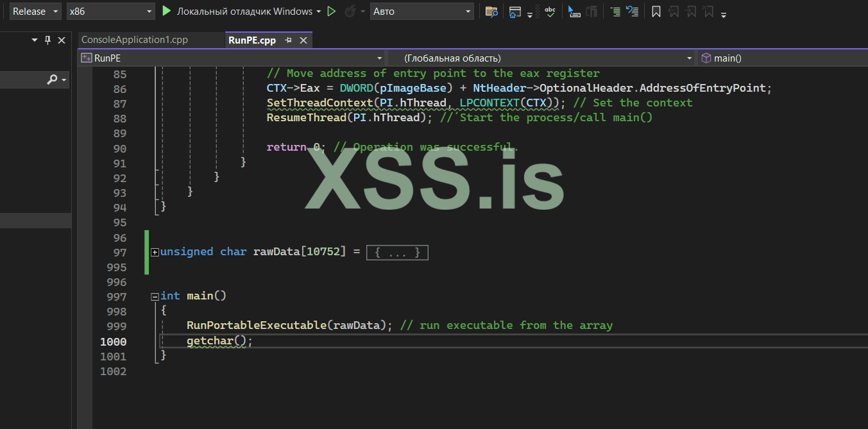This screenshot has width=868, height=429.
Task: Click the cursor selection toolbar icon
Action: (575, 11)
